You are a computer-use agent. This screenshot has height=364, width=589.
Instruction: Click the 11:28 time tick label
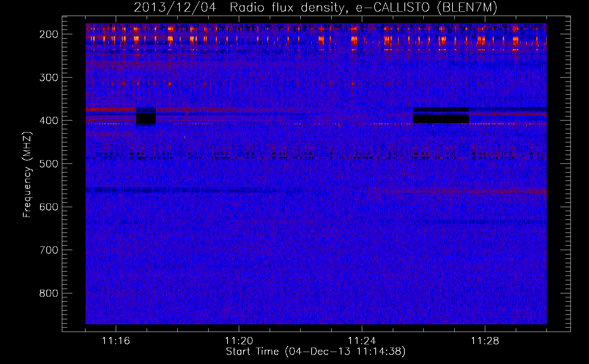(x=485, y=341)
